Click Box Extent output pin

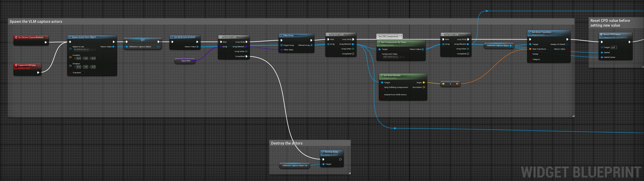coord(424,87)
